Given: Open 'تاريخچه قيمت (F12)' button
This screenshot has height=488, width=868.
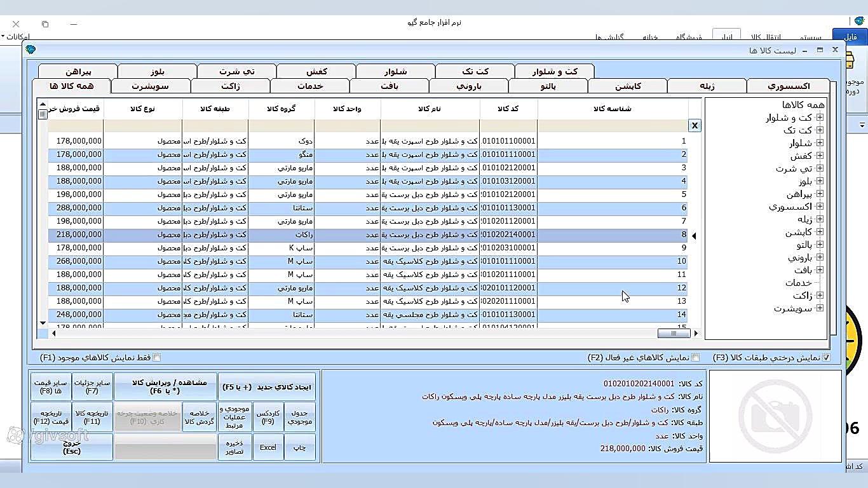Looking at the screenshot, I should (x=51, y=417).
